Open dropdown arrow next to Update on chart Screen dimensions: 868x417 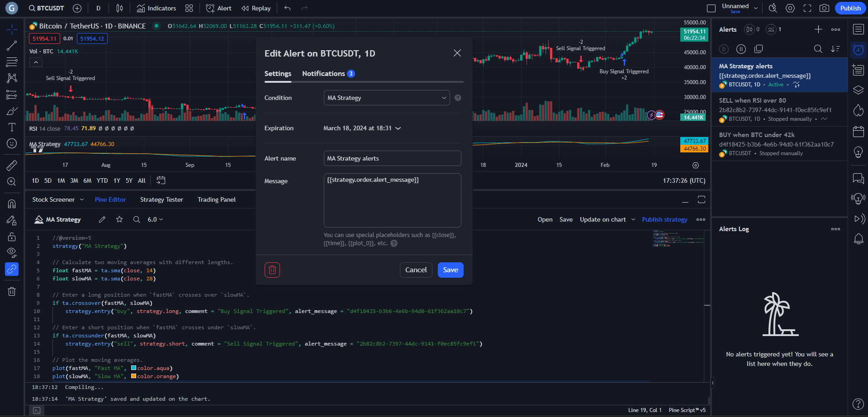point(633,219)
